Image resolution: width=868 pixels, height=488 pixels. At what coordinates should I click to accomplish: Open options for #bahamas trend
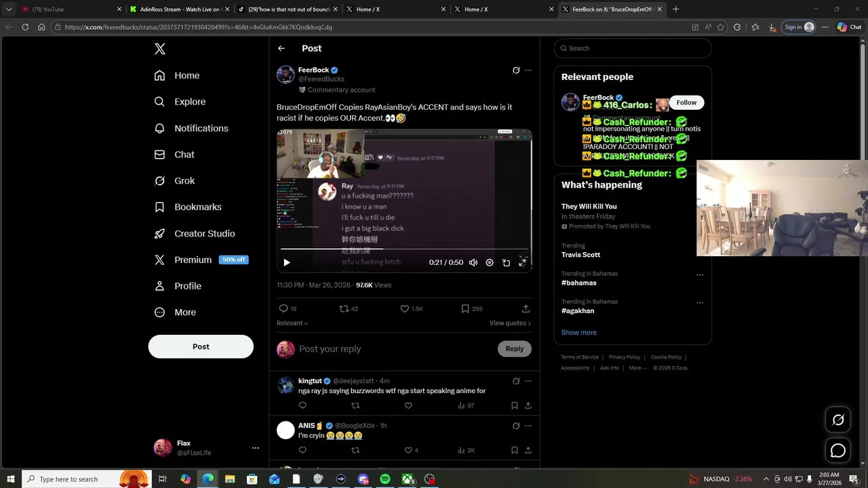click(x=700, y=274)
